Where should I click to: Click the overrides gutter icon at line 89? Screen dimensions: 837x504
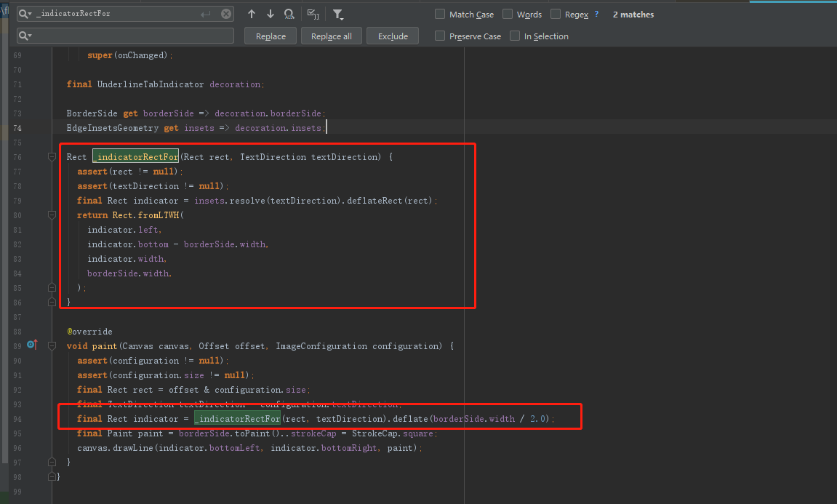[x=32, y=345]
